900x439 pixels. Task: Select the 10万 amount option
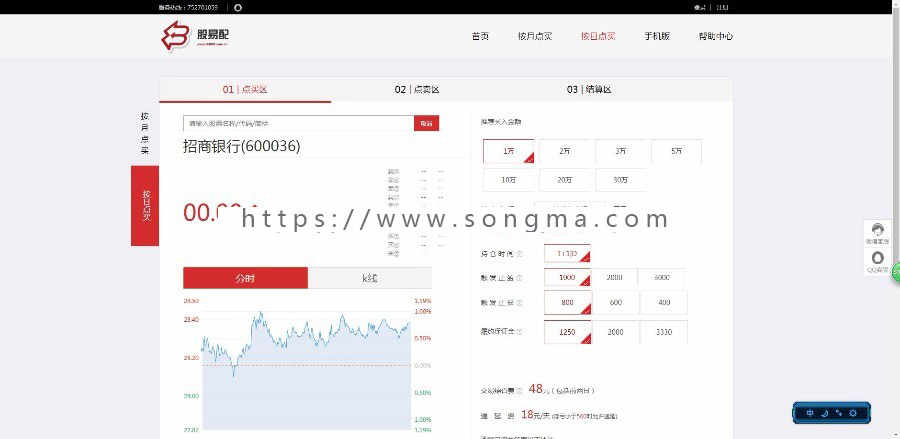click(509, 180)
